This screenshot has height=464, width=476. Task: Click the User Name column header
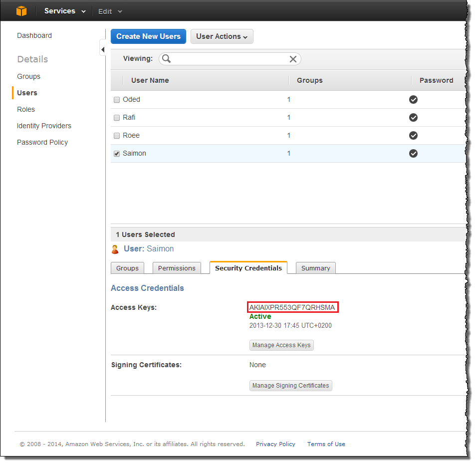(x=150, y=80)
